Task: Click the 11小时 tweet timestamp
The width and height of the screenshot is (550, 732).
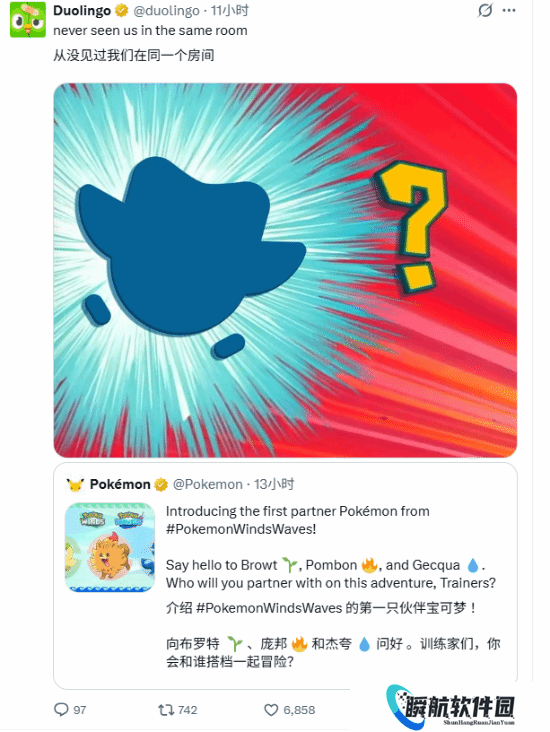Action: click(230, 10)
